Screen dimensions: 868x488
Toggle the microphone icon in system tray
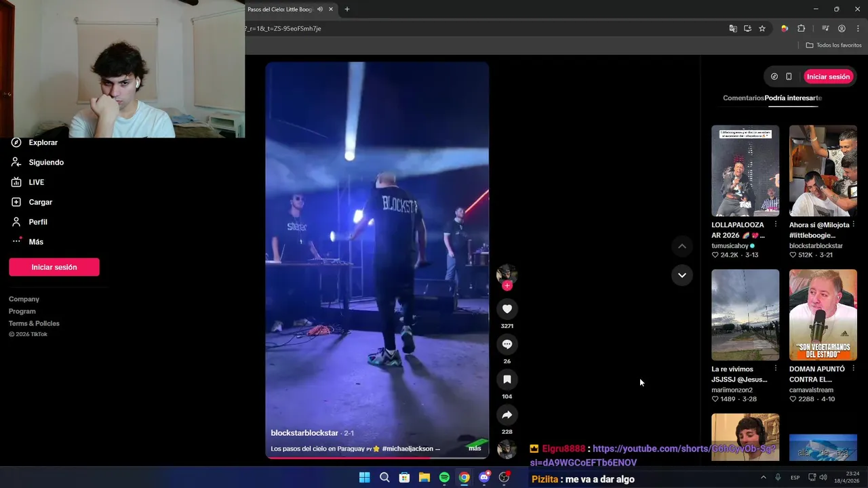tap(778, 477)
